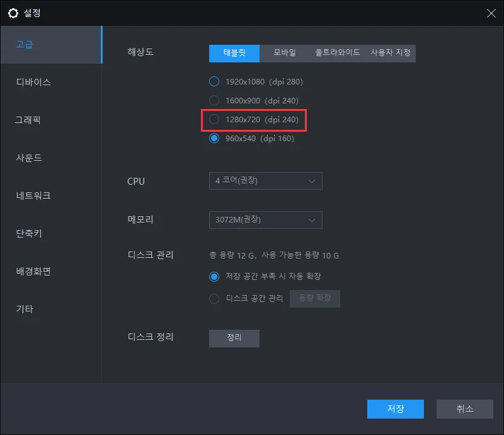Choose the 모바일 resolution category

(285, 53)
